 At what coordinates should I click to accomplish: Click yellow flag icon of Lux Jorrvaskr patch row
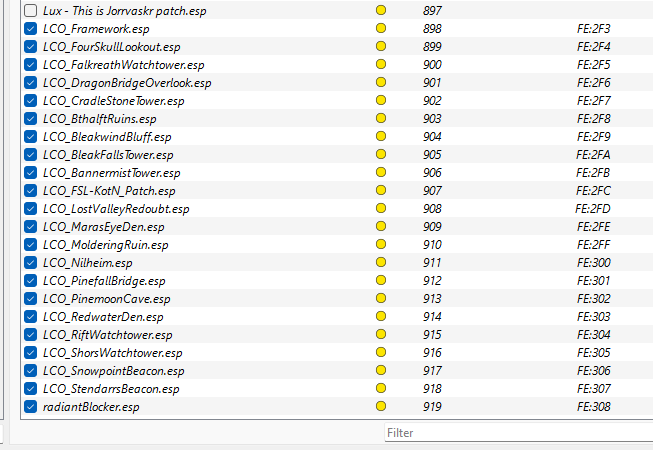[381, 10]
